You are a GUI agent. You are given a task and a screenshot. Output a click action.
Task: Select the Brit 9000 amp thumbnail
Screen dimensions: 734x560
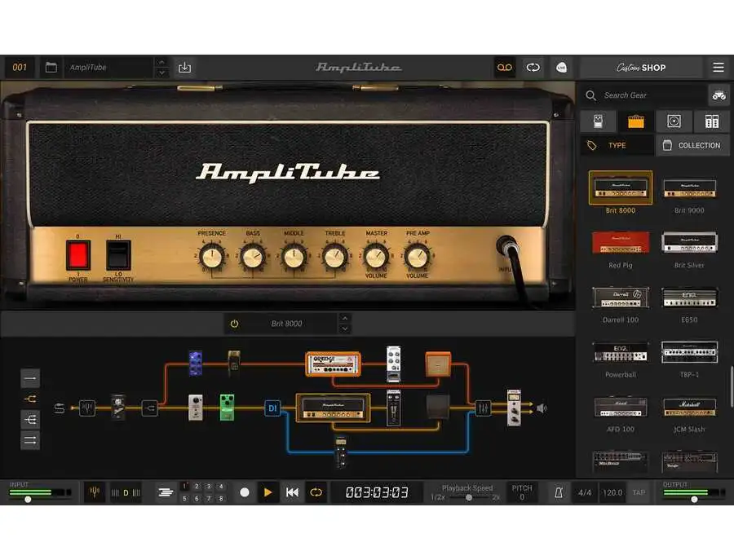[689, 188]
